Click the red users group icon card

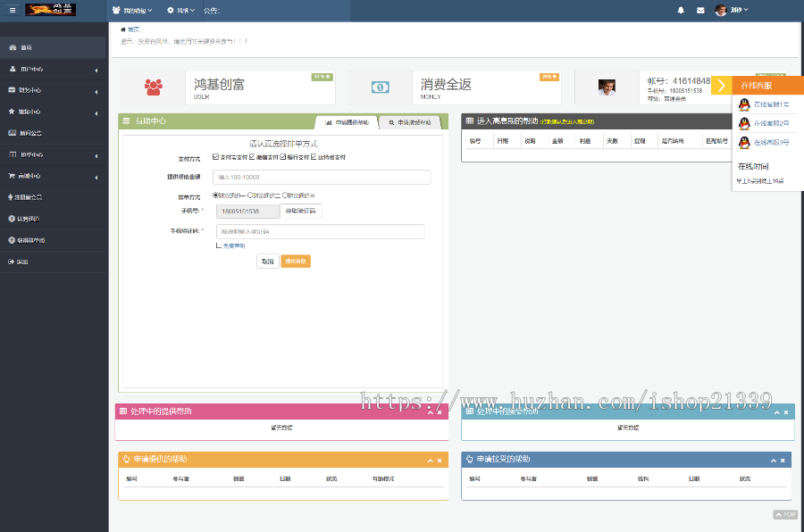coord(154,87)
